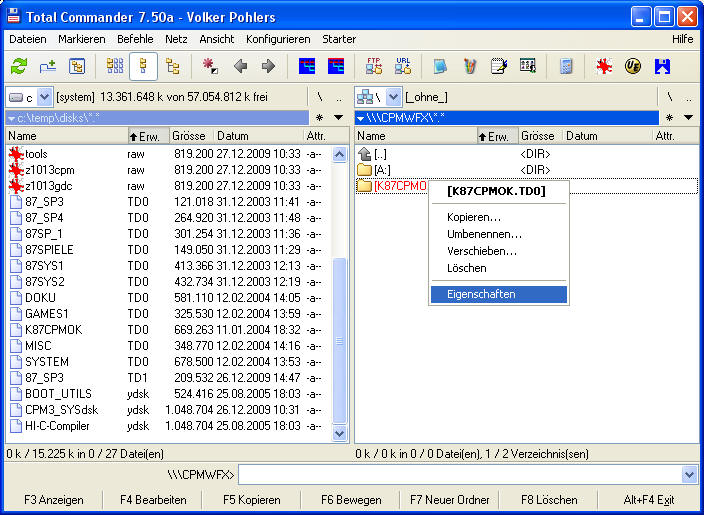The height and width of the screenshot is (515, 704).
Task: Click the Alt+F4 Exit button
Action: (x=649, y=500)
